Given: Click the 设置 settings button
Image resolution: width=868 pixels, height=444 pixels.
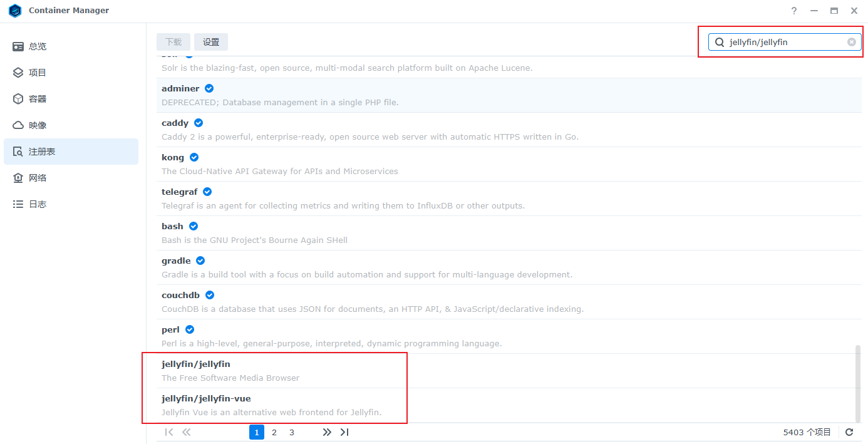Looking at the screenshot, I should tap(211, 42).
